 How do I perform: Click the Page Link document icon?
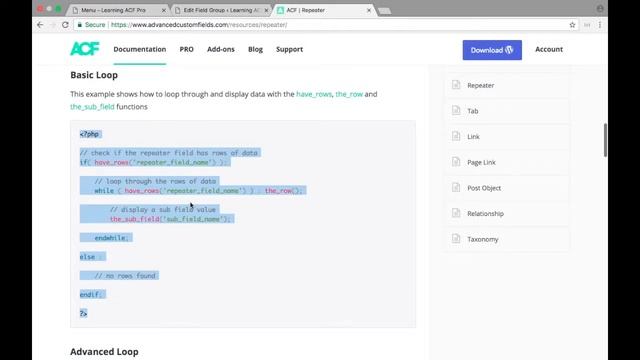456,162
